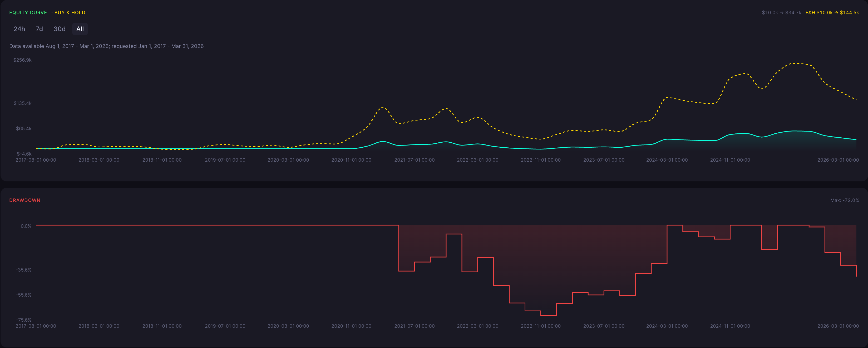Click the highest peak of Buy & Hold line
This screenshot has width=868, height=348.
[794, 63]
